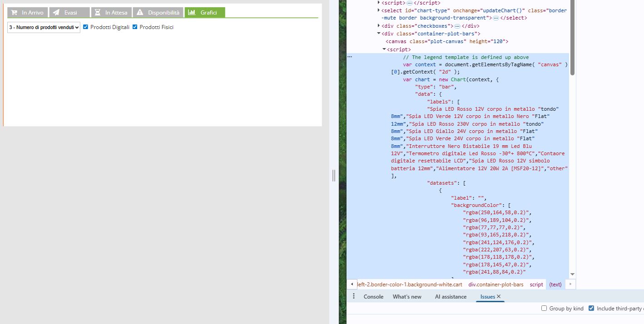Screen dimensions: 644x324
Task: Close the Issues drawer tab
Action: [499, 296]
